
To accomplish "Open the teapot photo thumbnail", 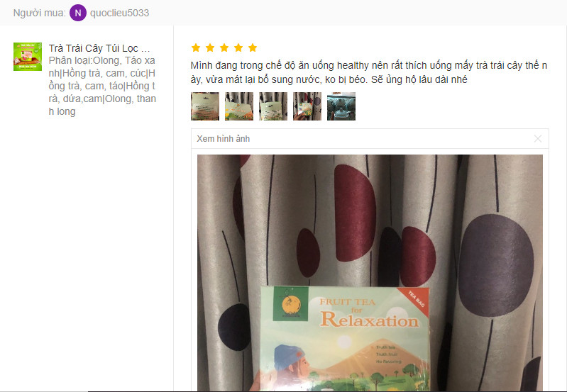I will (x=341, y=106).
